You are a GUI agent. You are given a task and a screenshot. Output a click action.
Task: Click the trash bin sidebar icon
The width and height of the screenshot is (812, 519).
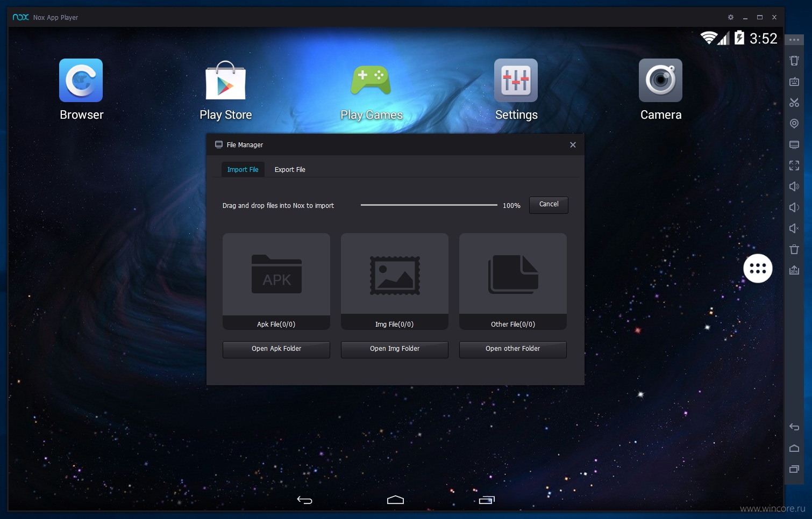coord(794,249)
